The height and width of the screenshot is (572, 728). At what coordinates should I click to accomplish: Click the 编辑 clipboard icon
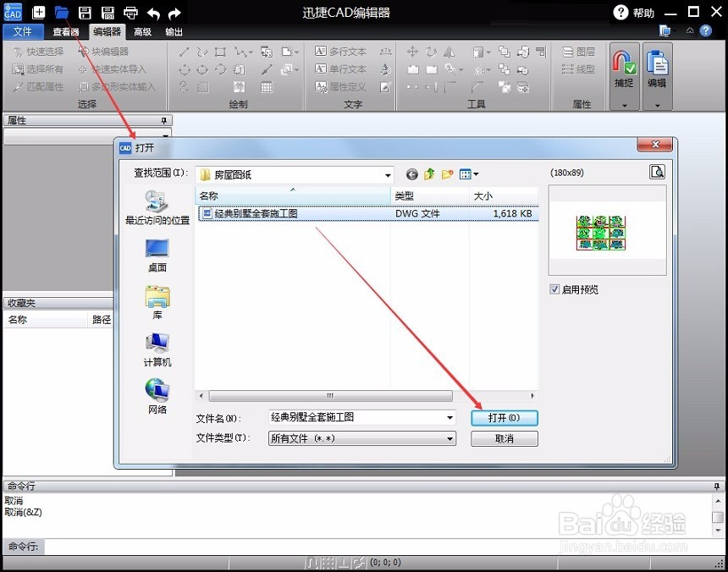[658, 62]
